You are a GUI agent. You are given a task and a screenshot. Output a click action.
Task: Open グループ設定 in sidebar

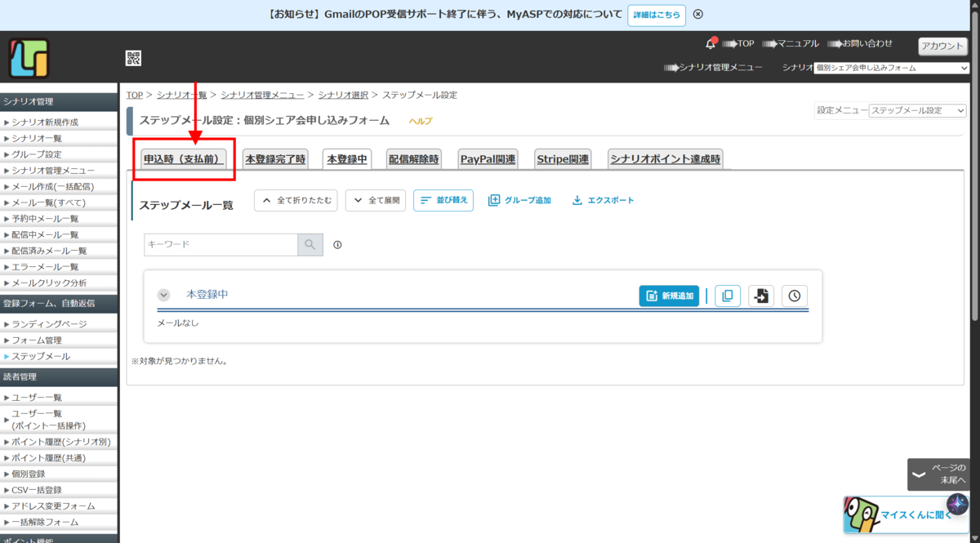coord(37,154)
